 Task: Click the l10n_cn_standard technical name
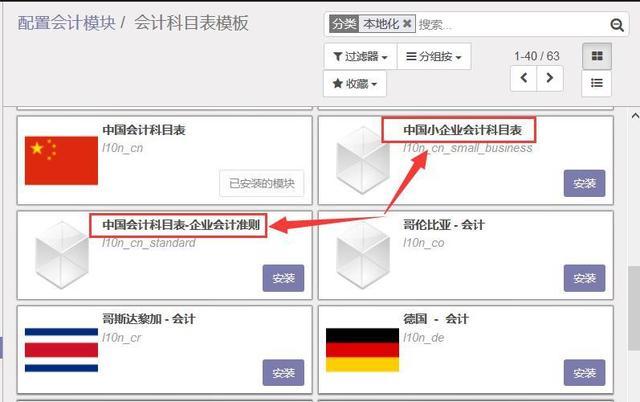[149, 243]
